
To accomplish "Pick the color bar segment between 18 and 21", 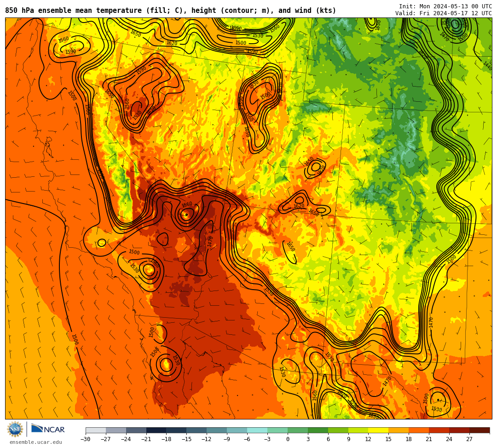I will 419,430.
